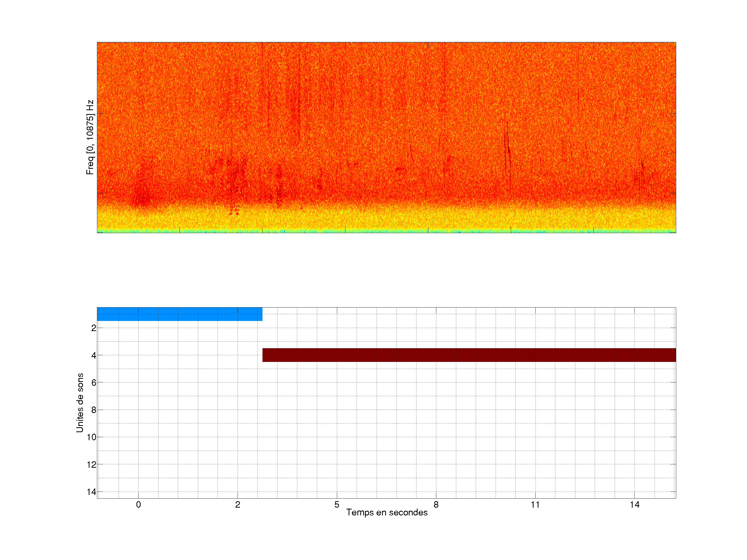
Task: Click the x-axis tick label 5
Action: [337, 505]
